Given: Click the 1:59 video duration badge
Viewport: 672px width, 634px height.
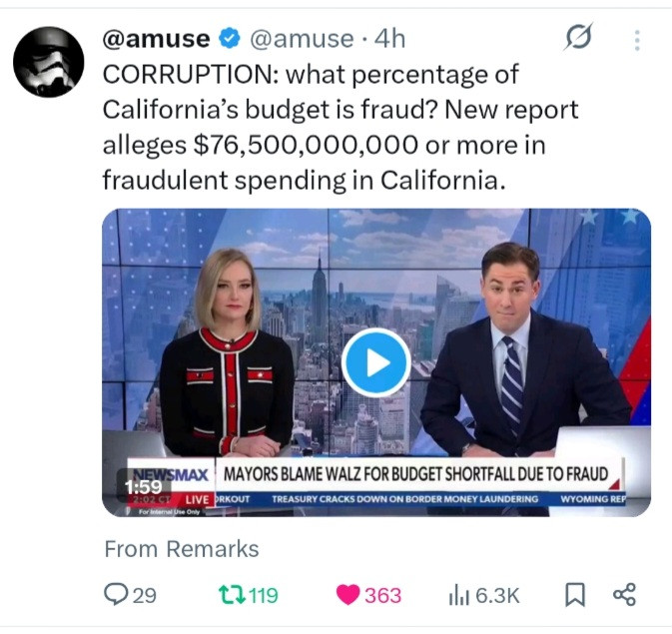Looking at the screenshot, I should point(144,486).
